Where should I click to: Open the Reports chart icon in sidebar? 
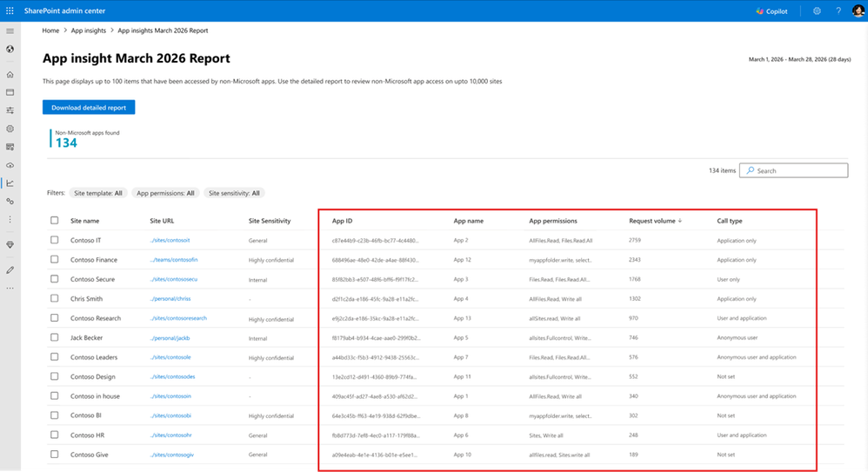[x=10, y=183]
